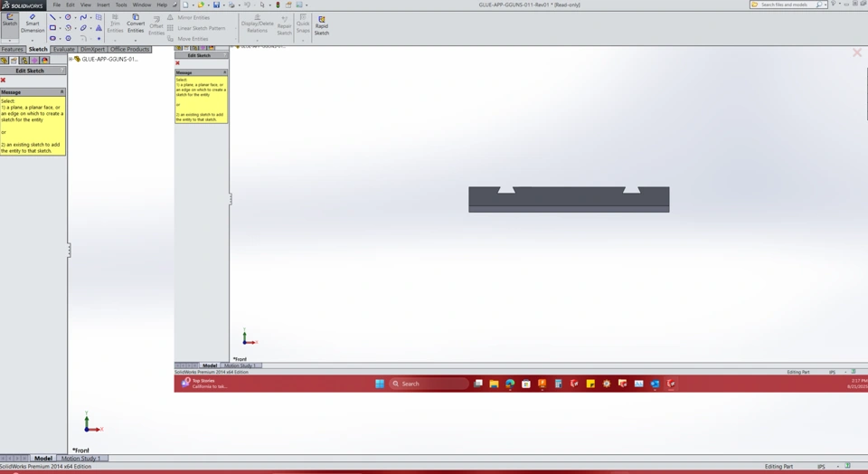Switch to the Office Products tab
Screen dimensions: 868x474
[129, 49]
